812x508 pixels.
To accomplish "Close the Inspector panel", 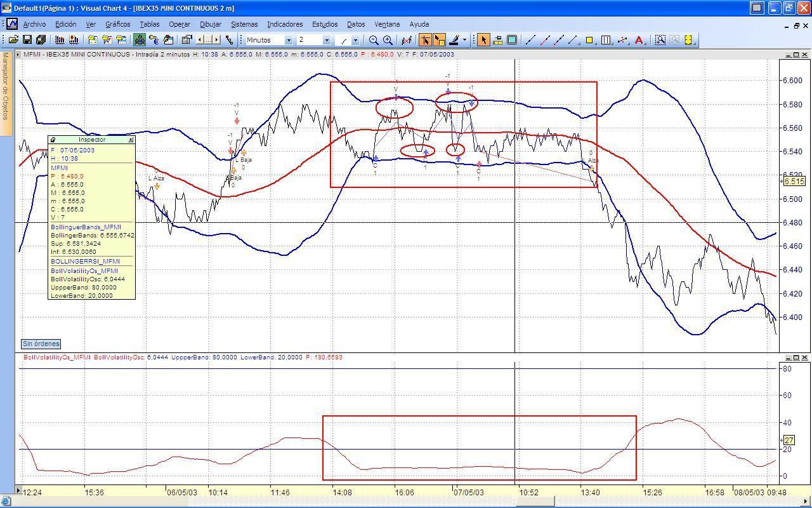I will (131, 140).
